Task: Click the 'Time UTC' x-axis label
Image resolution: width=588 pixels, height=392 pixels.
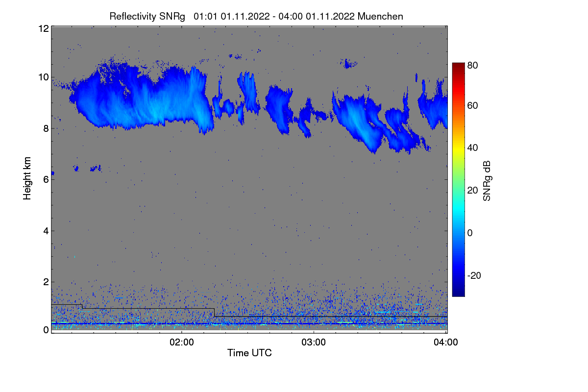Action: 249,353
